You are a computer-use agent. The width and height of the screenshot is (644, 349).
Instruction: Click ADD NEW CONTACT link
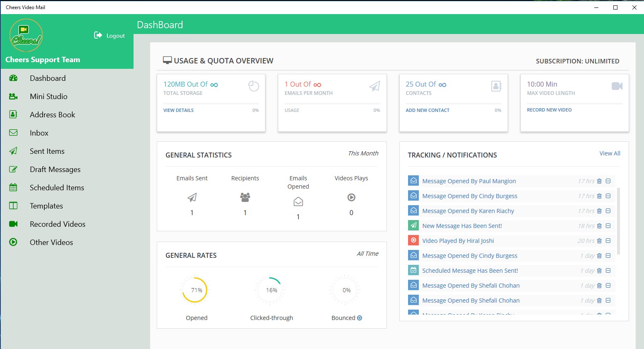[428, 110]
